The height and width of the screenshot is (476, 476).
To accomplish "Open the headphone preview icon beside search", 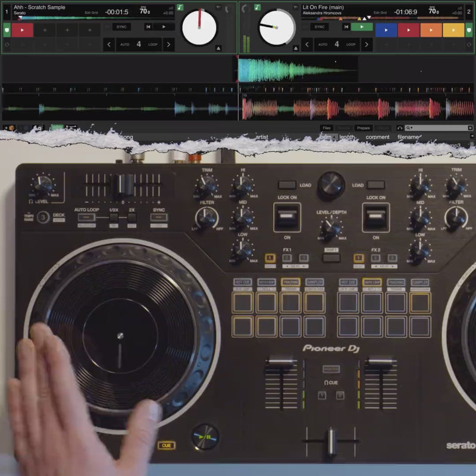I will pyautogui.click(x=400, y=128).
